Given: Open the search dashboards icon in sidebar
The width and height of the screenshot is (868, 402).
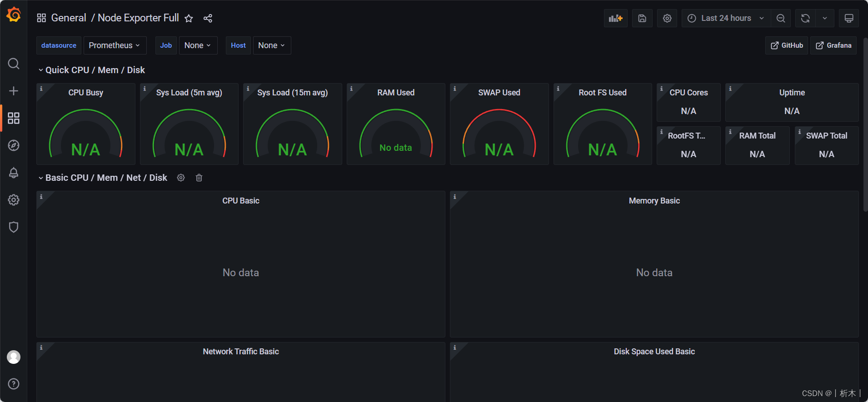Looking at the screenshot, I should click(14, 64).
